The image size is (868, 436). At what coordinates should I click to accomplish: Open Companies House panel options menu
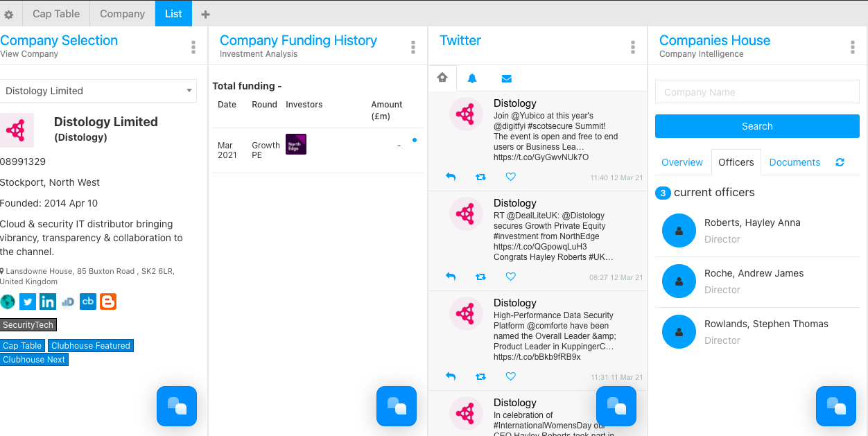click(853, 47)
